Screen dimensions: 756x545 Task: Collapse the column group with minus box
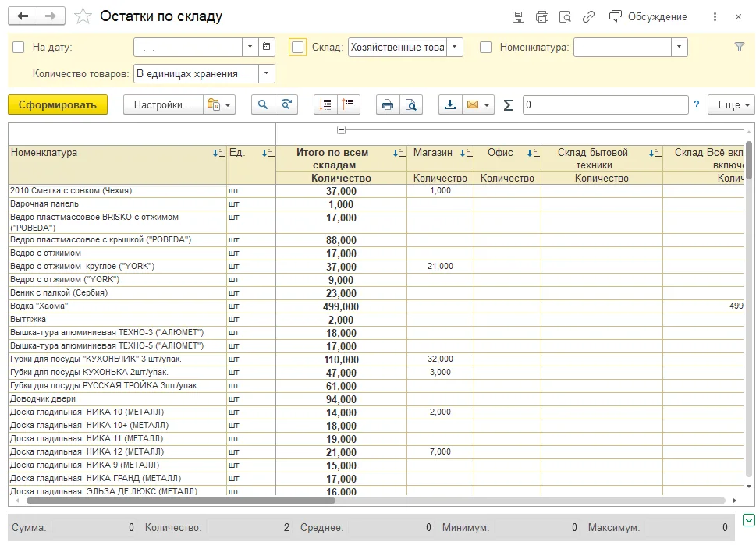point(342,129)
